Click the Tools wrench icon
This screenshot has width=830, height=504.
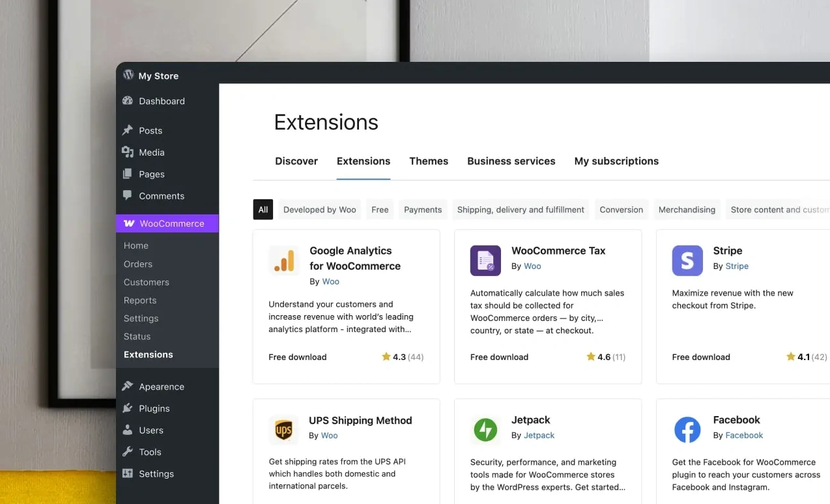128,452
